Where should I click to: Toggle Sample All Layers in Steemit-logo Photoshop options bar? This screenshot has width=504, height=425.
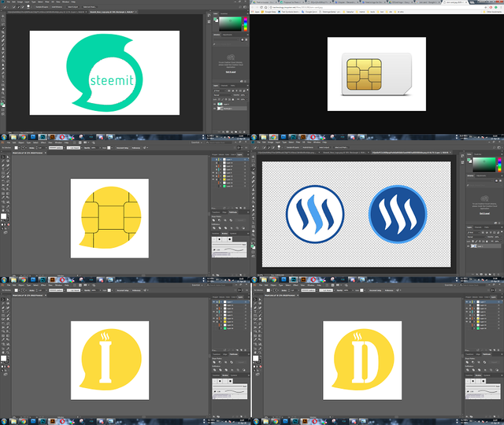[40, 7]
